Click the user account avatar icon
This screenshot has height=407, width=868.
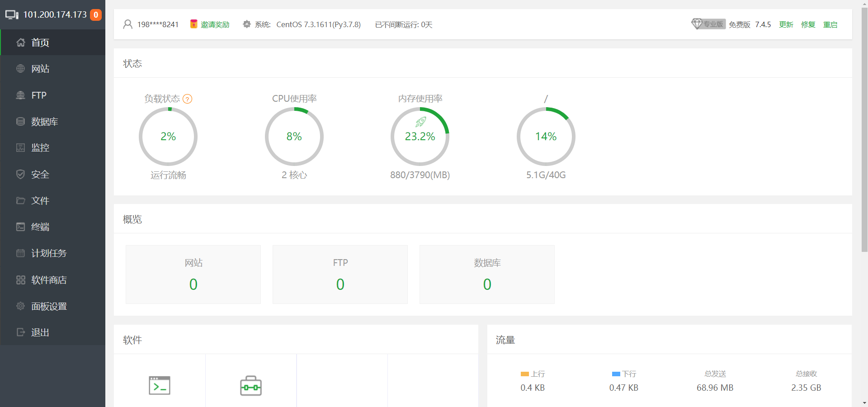(128, 24)
